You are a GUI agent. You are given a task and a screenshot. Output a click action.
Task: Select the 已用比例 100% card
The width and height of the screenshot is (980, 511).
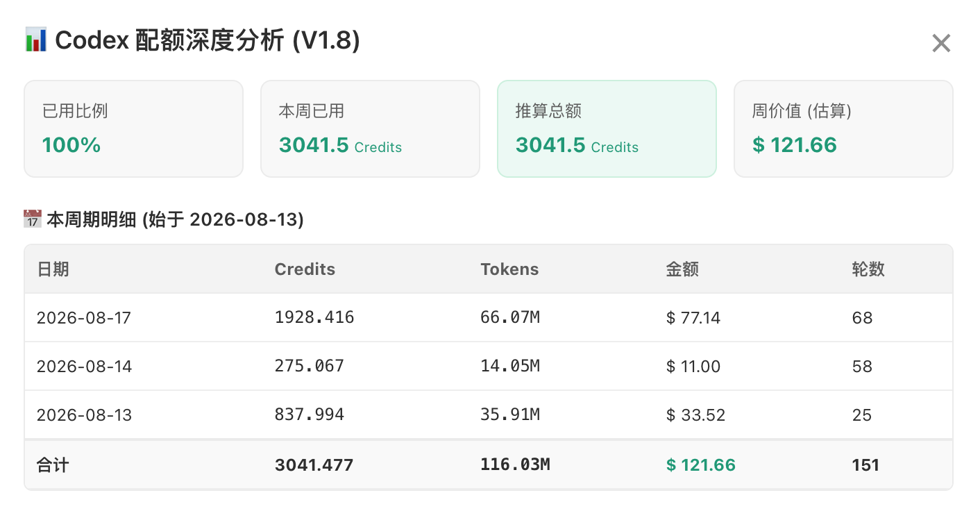click(134, 129)
